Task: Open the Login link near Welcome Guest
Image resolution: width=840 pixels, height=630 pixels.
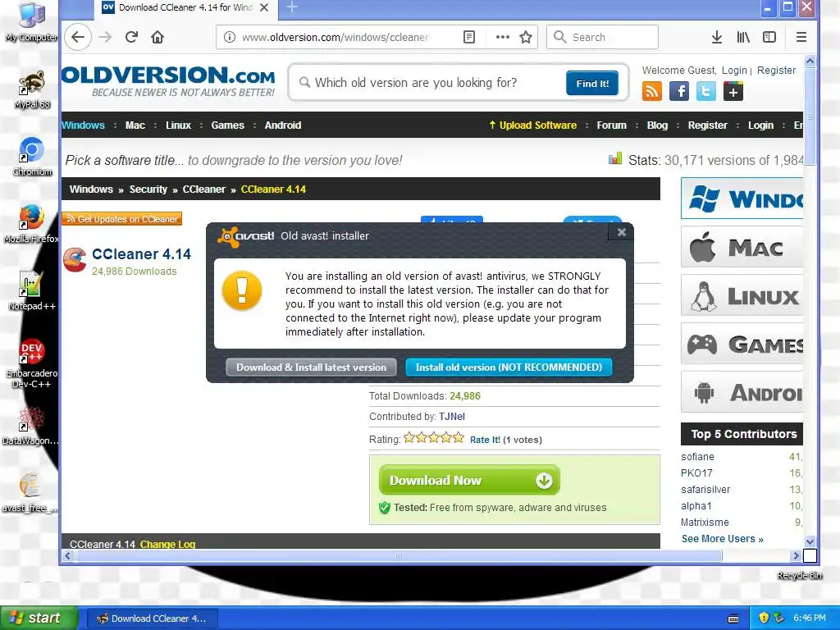Action: 734,71
